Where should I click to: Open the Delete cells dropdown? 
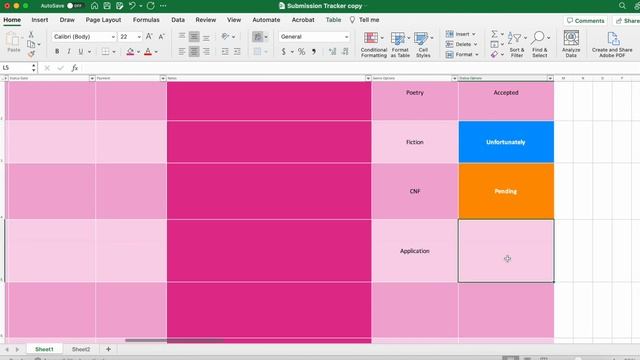462,44
